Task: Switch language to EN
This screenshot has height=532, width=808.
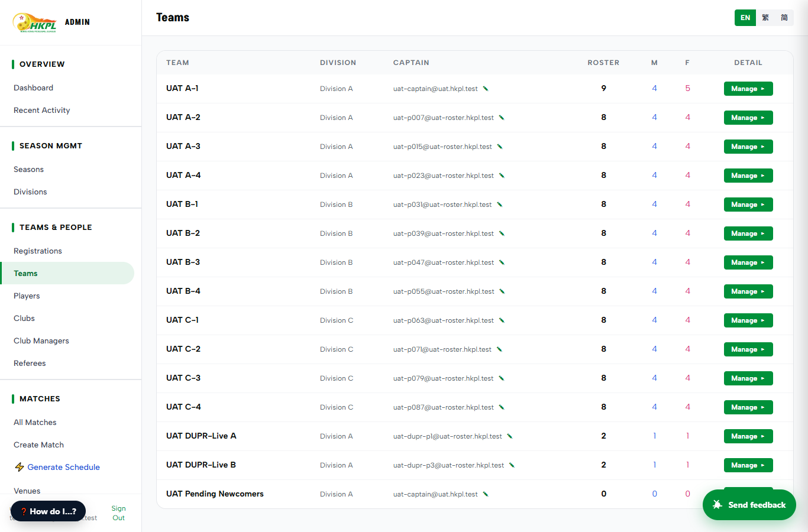Action: point(745,18)
